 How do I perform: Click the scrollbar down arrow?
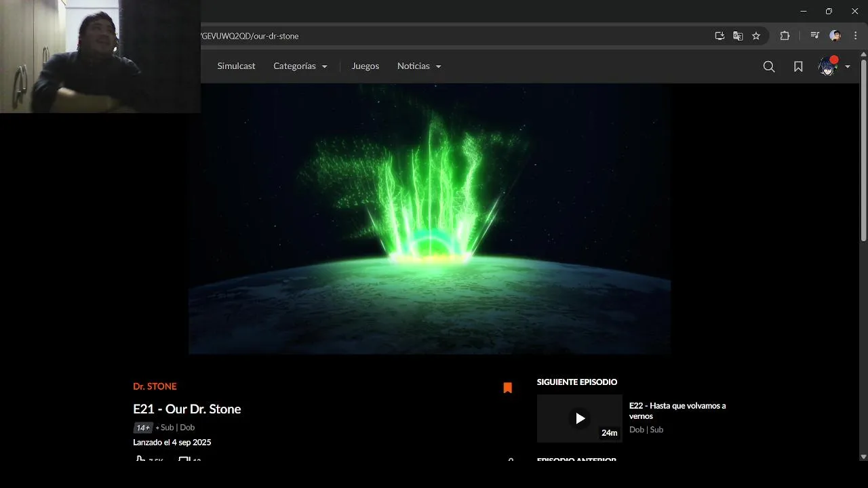pyautogui.click(x=863, y=457)
